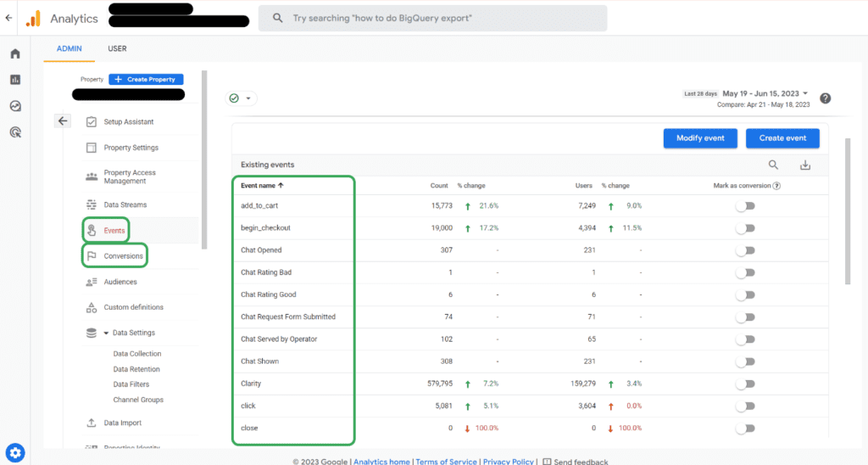Toggle conversion for Chat Shown event
The image size is (868, 465).
point(745,361)
